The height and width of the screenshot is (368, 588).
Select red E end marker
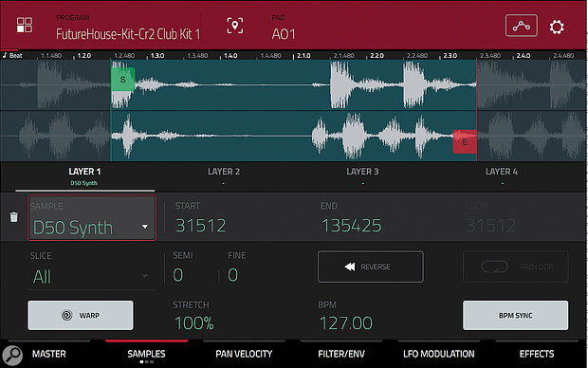[x=465, y=142]
